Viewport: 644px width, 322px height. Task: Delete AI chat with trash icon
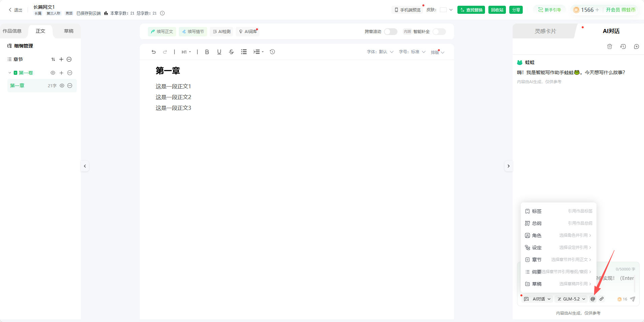click(610, 46)
